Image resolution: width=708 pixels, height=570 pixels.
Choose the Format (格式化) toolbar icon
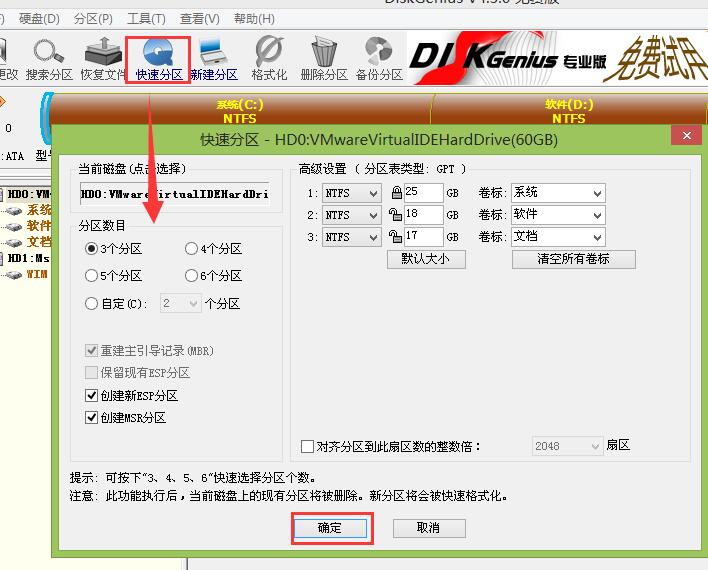tap(269, 60)
